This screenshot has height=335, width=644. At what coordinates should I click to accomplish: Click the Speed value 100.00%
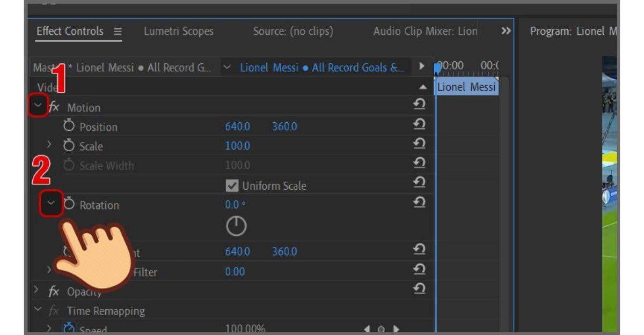click(245, 329)
